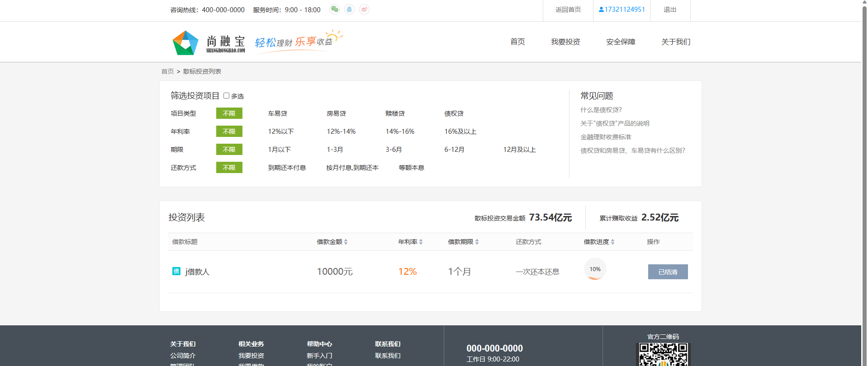Filter by 债权贷 project type
The width and height of the screenshot is (868, 366).
click(454, 113)
